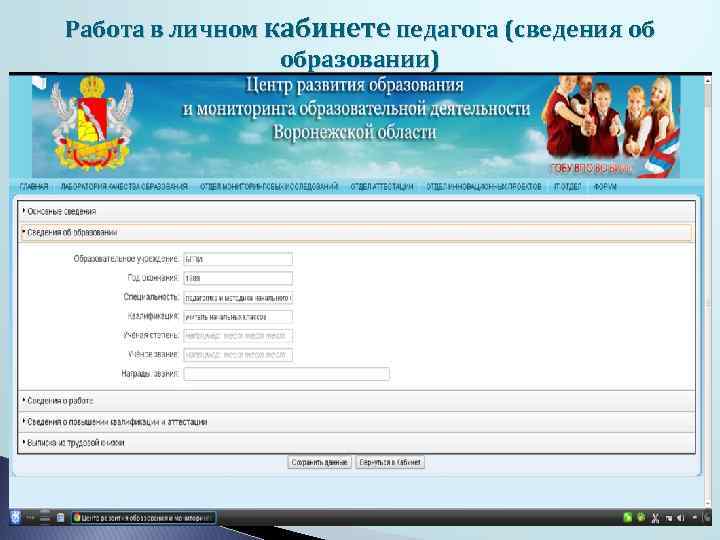Open the 'ФОРУМ' menu item
Image resolution: width=720 pixels, height=540 pixels.
point(605,186)
